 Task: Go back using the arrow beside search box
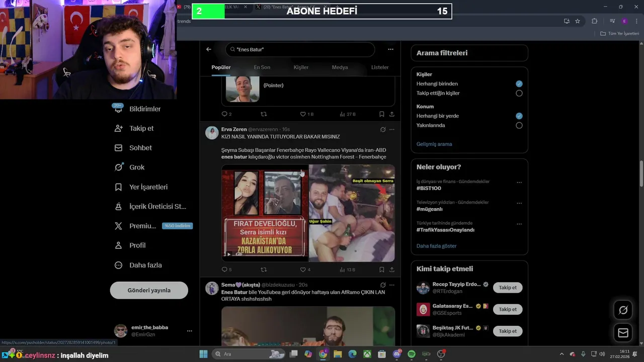[x=209, y=49]
